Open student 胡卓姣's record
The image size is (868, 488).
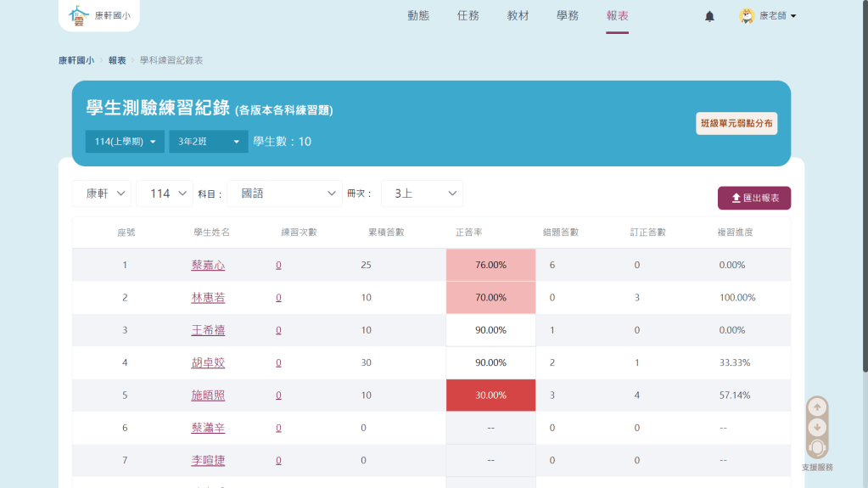tap(208, 362)
